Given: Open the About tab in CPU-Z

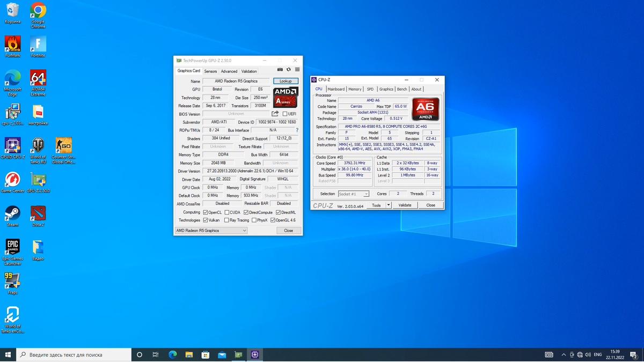Looking at the screenshot, I should [x=416, y=89].
